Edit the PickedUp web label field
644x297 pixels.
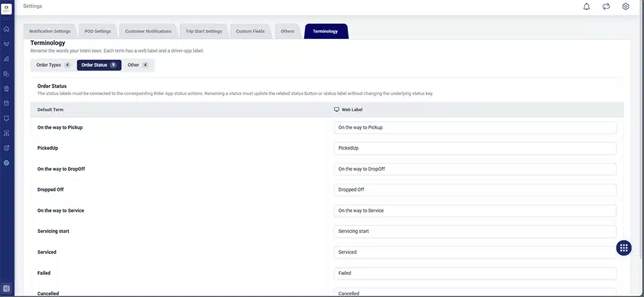coord(475,148)
